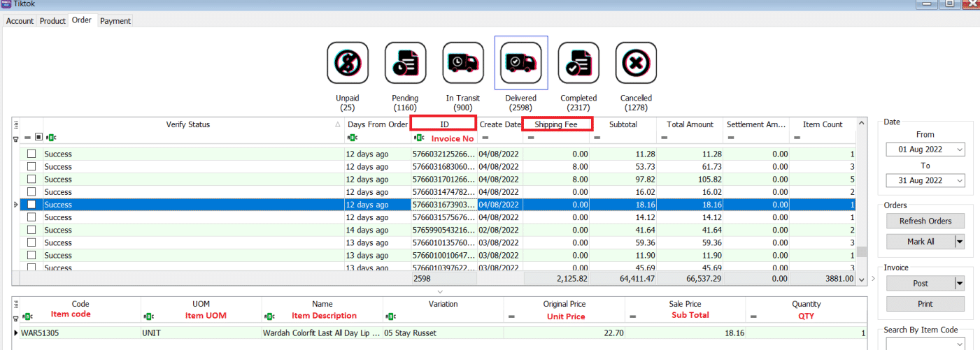Sort by the Total Amount column header
Image resolution: width=980 pixels, height=350 pixels.
[x=690, y=124]
